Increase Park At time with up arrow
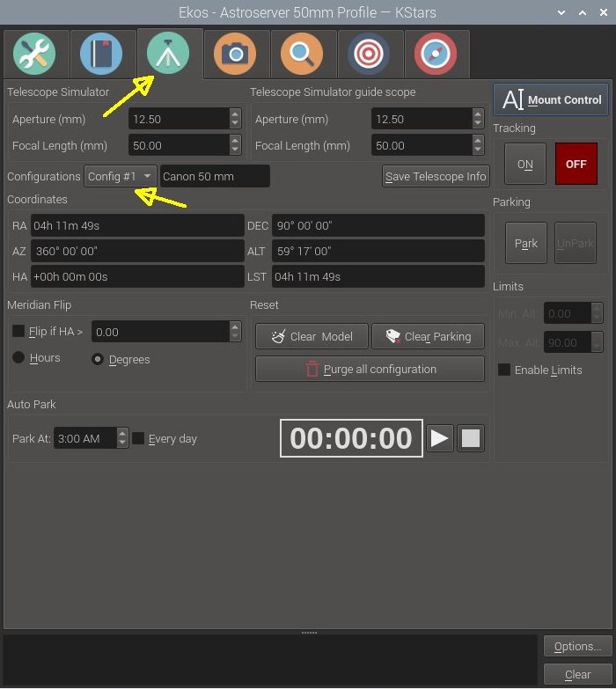The height and width of the screenshot is (689, 616). [x=122, y=433]
